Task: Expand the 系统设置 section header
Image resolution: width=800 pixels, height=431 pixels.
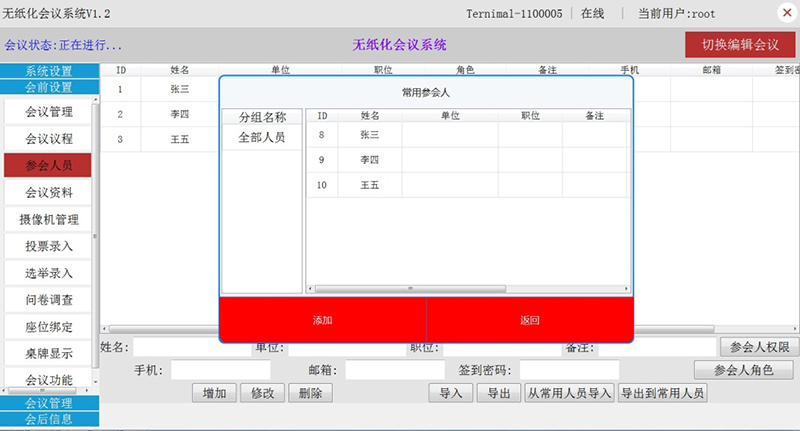Action: pyautogui.click(x=49, y=71)
